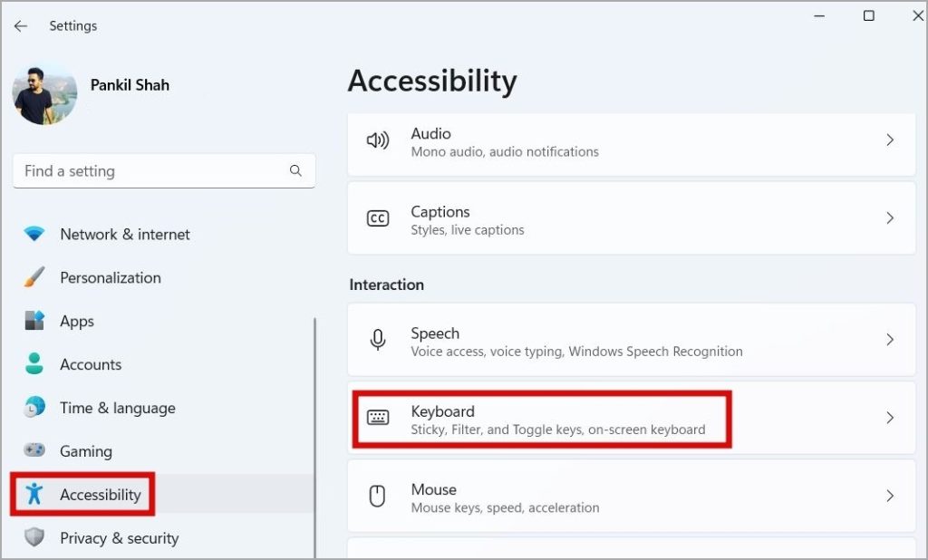Click the chevron on the Captions row
928x560 pixels.
[x=890, y=218]
